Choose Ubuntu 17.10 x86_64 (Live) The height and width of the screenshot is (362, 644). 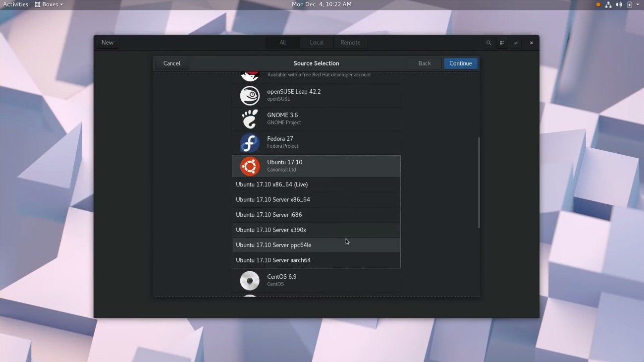[316, 184]
